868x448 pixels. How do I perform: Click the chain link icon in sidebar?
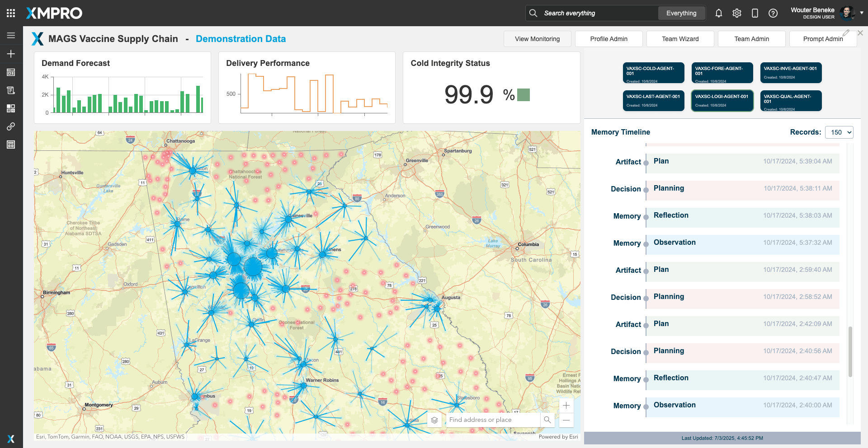tap(11, 126)
